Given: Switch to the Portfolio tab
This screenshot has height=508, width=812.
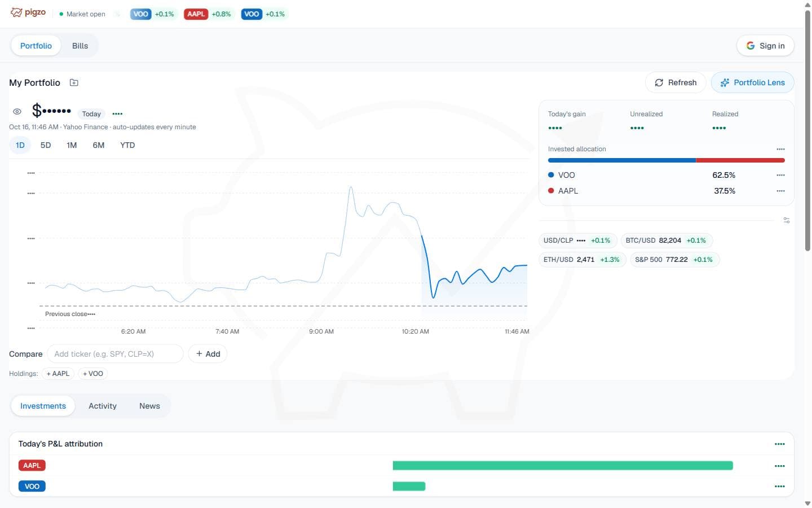Looking at the screenshot, I should coord(36,46).
